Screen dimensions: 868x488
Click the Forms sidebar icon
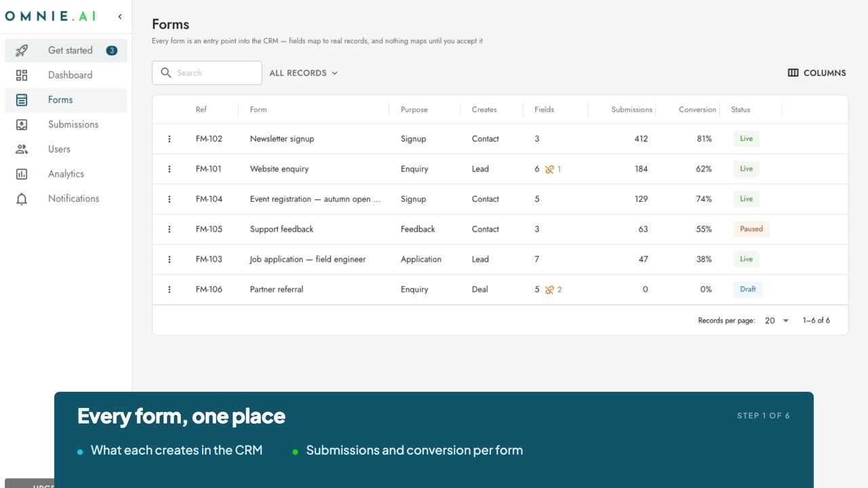(x=22, y=100)
